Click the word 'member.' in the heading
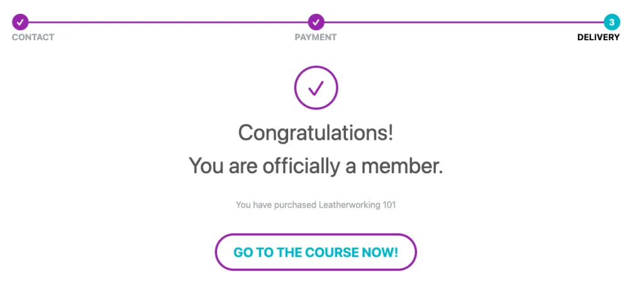The image size is (644, 294). click(402, 166)
